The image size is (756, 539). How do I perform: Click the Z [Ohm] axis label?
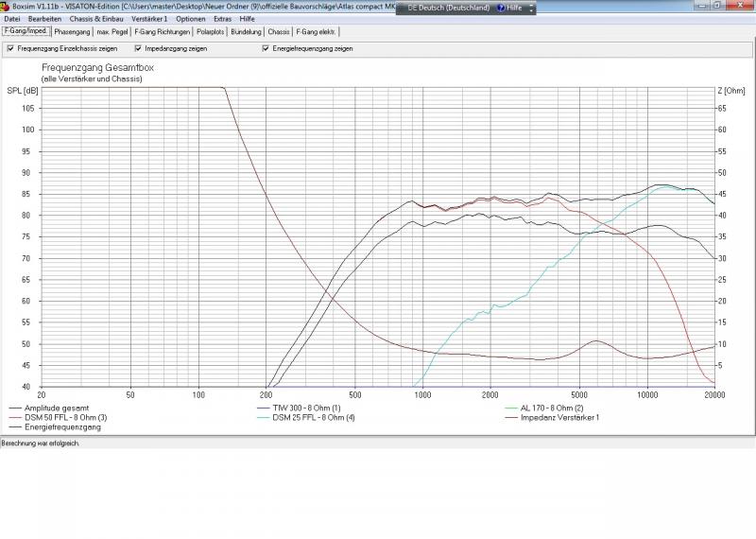pos(730,91)
